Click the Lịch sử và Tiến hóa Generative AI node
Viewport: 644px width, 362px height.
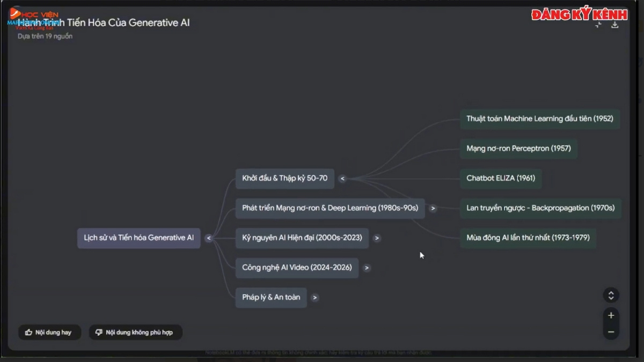coord(138,238)
